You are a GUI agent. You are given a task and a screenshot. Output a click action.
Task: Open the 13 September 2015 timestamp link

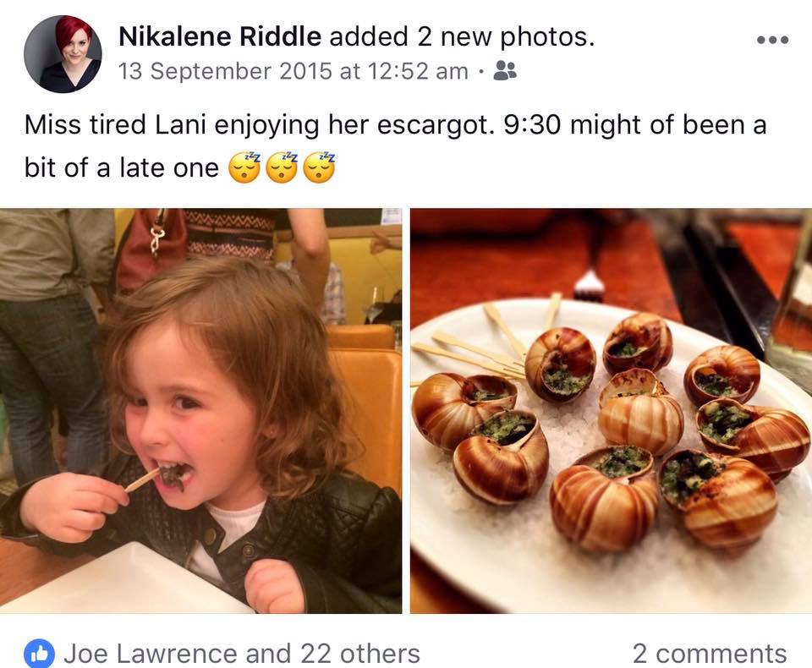click(294, 72)
